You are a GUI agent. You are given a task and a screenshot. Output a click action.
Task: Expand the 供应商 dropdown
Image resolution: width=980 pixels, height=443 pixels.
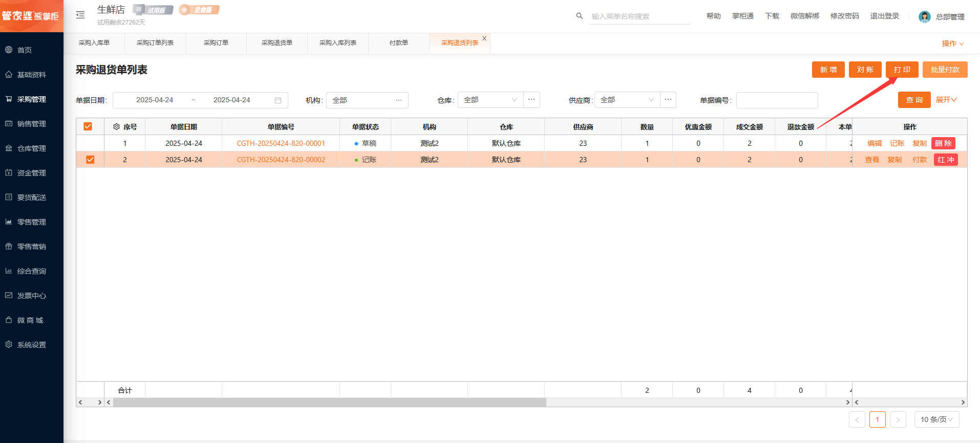tap(627, 100)
